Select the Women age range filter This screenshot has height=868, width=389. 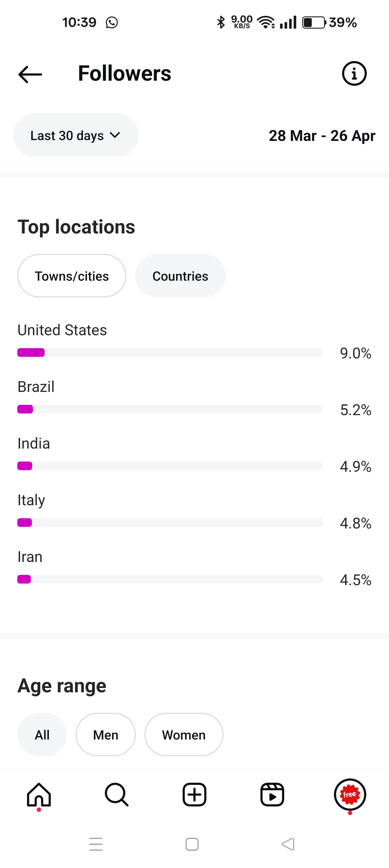184,735
